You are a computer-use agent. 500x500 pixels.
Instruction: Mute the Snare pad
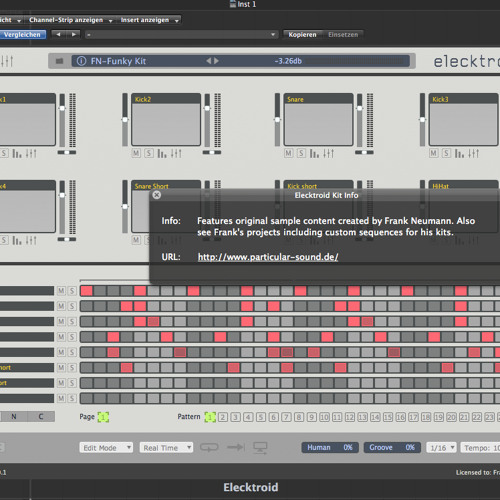click(288, 153)
